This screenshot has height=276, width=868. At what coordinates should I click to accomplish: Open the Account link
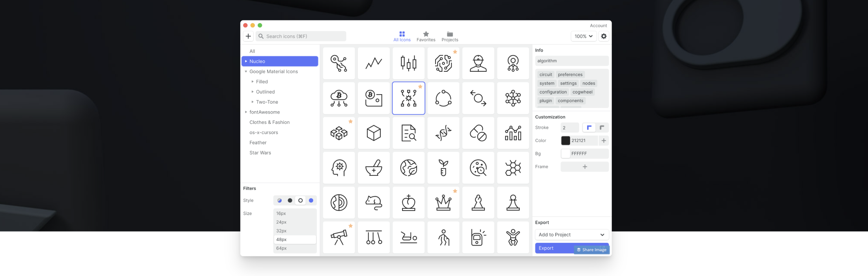(598, 26)
